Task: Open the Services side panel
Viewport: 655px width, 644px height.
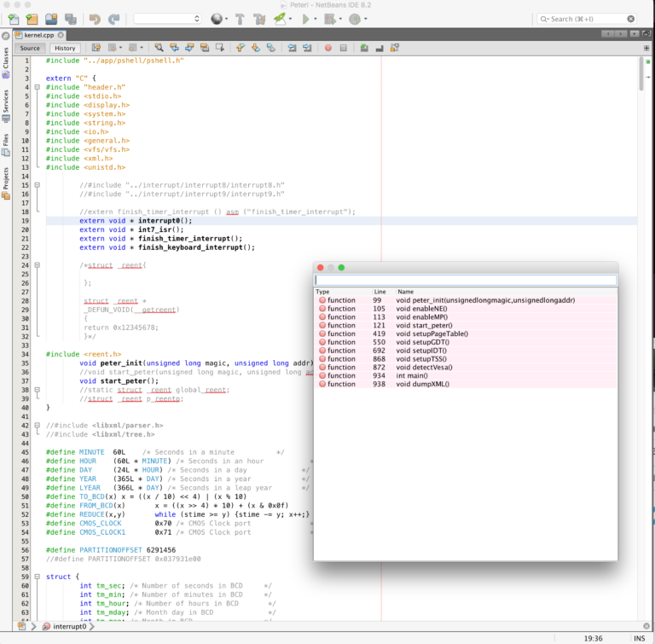Action: point(6,106)
